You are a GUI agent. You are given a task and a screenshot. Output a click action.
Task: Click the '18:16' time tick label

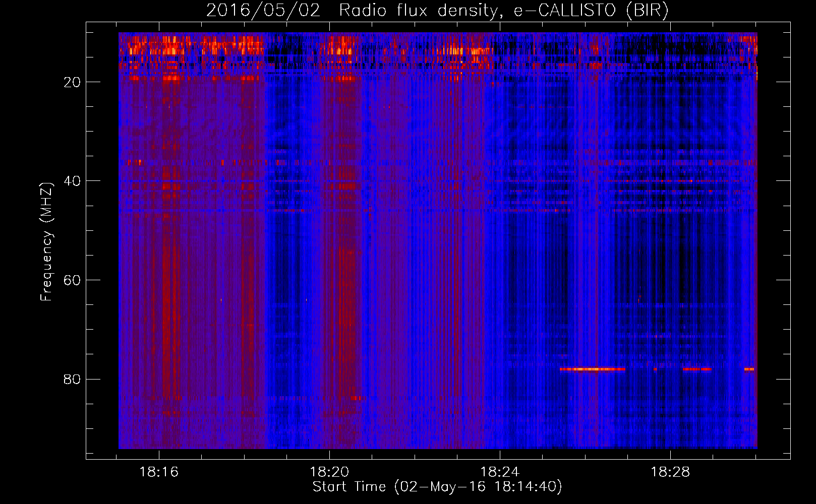[x=159, y=472]
